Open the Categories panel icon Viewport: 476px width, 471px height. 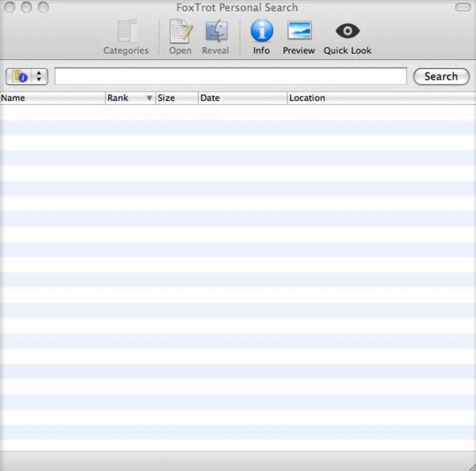tap(127, 32)
